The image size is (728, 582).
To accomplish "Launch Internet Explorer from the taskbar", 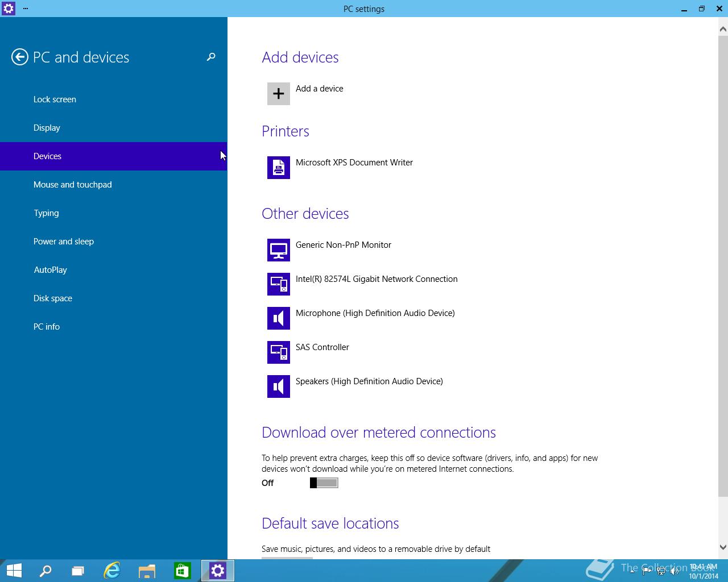I will point(112,571).
